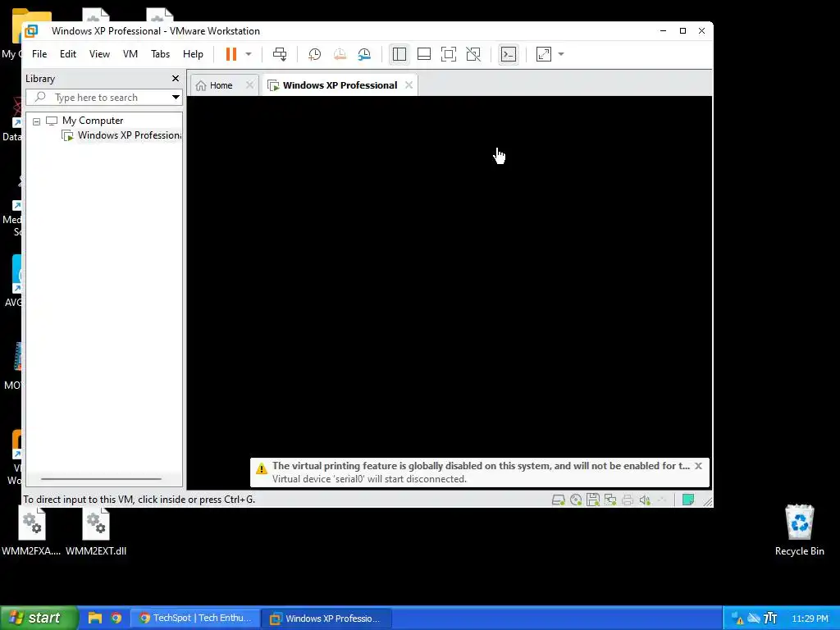This screenshot has height=630, width=840.
Task: Click the Unity mode icon
Action: (473, 54)
